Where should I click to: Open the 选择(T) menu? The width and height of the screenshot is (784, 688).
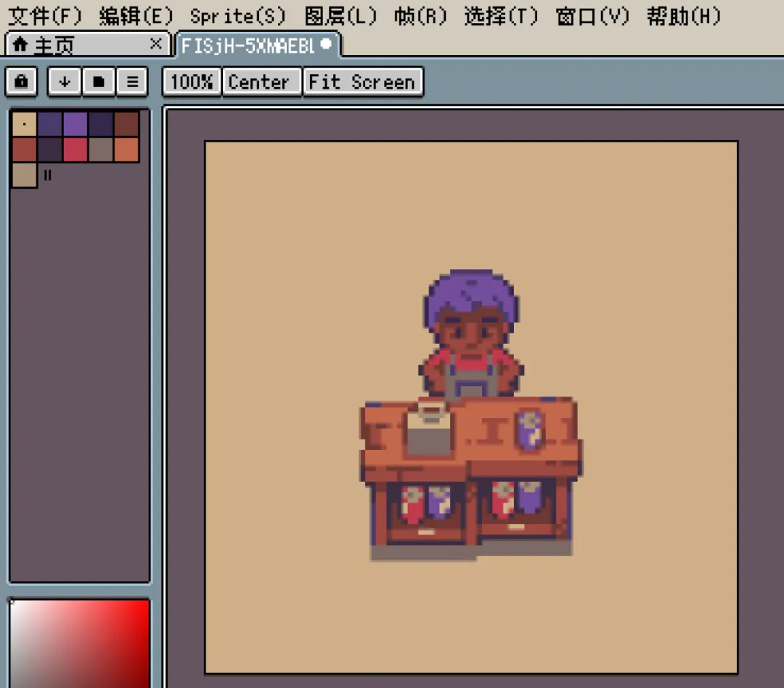tap(501, 16)
